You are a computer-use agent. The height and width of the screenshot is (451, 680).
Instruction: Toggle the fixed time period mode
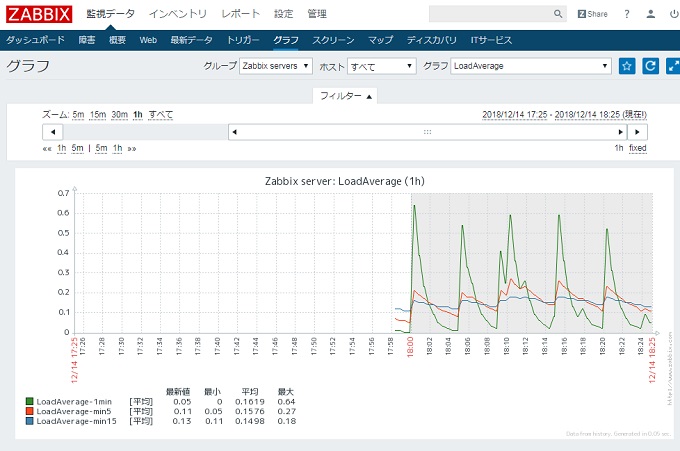(637, 148)
